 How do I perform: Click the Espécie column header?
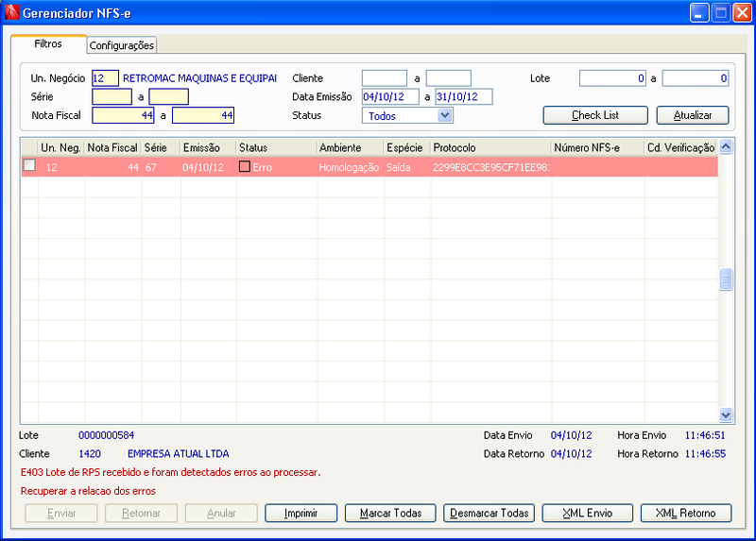click(407, 148)
